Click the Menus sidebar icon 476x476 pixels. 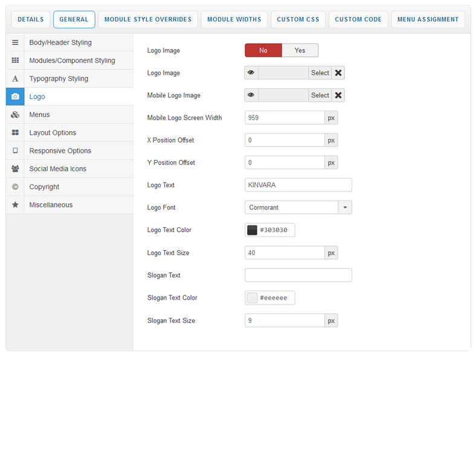click(15, 115)
